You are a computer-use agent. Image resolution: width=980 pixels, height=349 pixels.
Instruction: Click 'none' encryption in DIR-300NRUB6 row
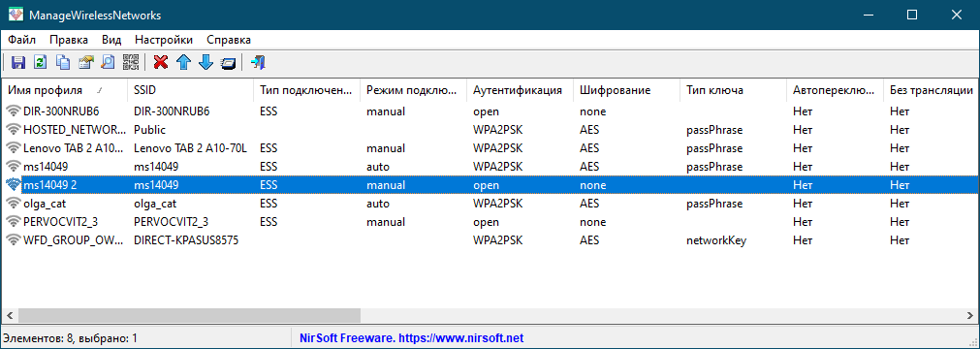click(x=592, y=111)
